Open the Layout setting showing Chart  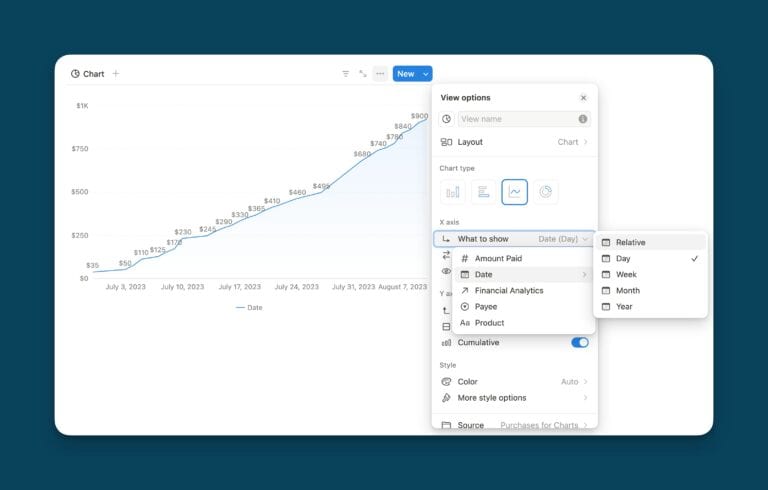(514, 142)
